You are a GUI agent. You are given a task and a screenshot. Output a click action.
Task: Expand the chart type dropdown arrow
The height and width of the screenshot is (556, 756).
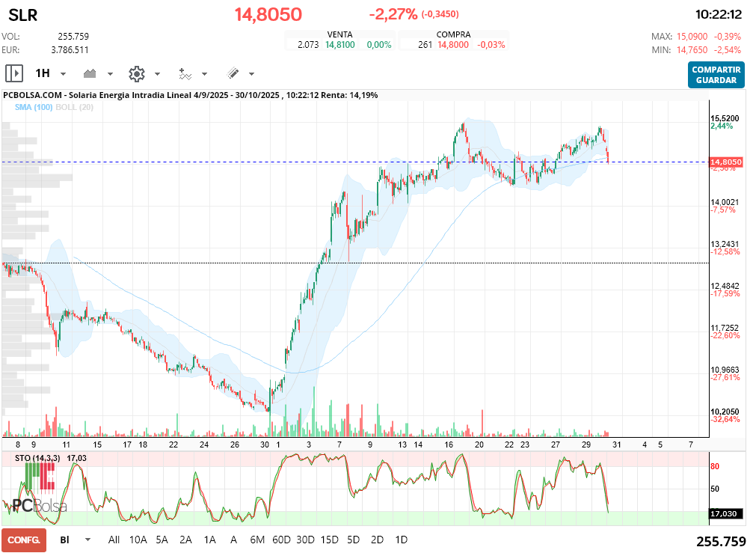tap(110, 74)
